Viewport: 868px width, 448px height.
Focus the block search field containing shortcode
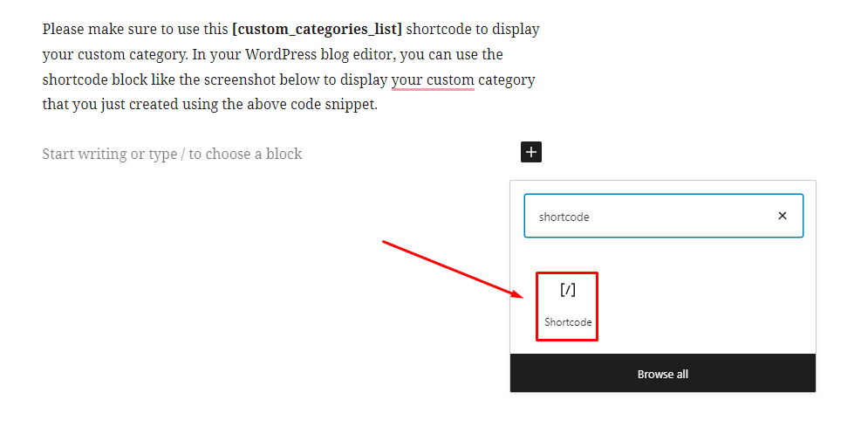click(663, 216)
